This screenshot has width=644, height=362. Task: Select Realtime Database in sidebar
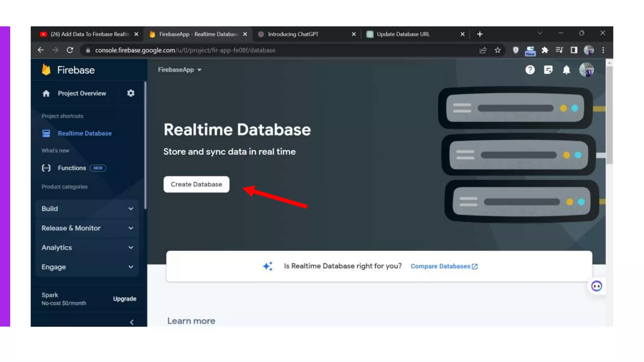[x=84, y=133]
